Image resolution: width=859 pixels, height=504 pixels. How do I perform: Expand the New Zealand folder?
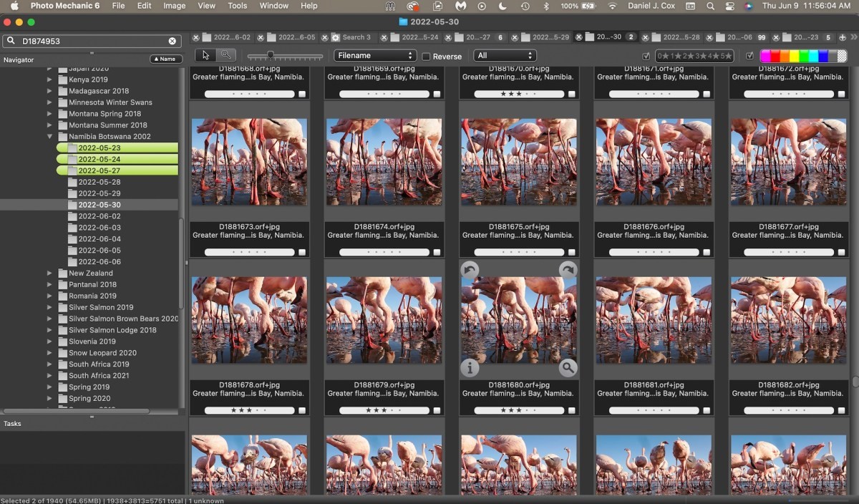(50, 273)
